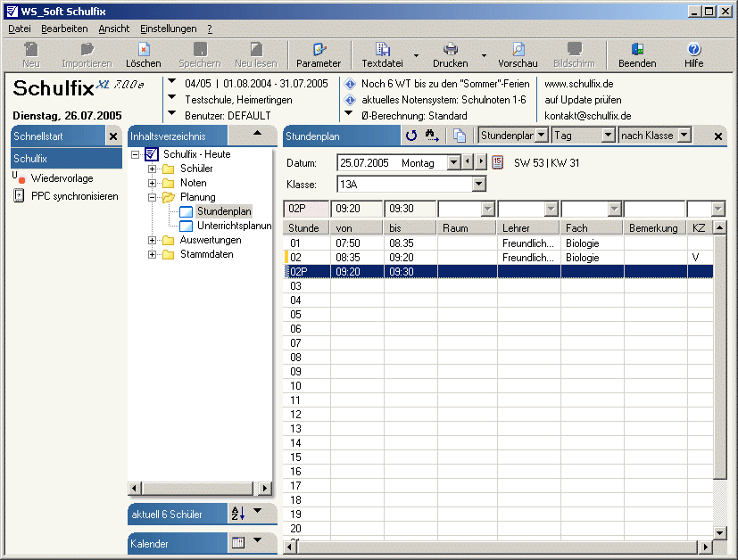Viewport: 738px width, 560px height.
Task: Click the Neu toolbar icon
Action: (x=31, y=49)
